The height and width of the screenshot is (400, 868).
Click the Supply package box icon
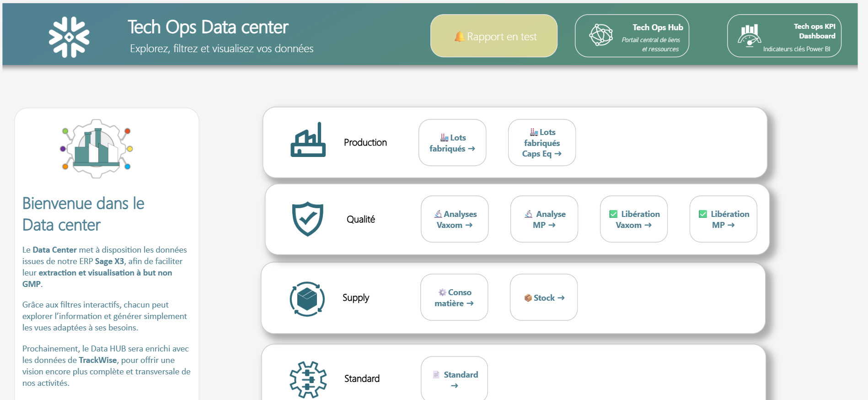coord(307,298)
